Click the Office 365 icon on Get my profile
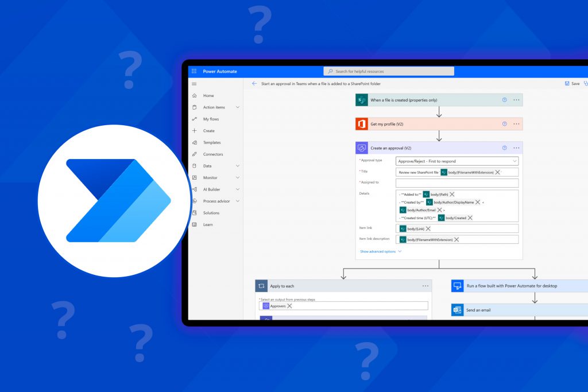 click(361, 123)
